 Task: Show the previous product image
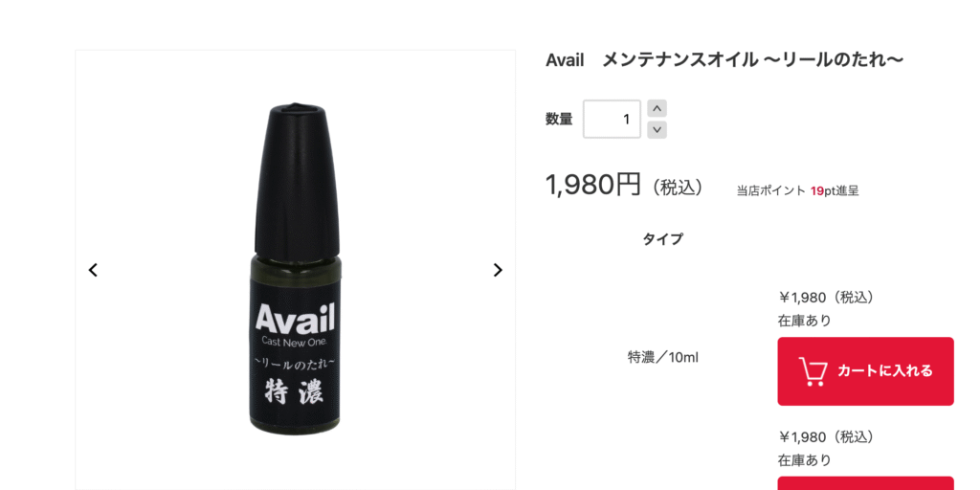[x=93, y=270]
